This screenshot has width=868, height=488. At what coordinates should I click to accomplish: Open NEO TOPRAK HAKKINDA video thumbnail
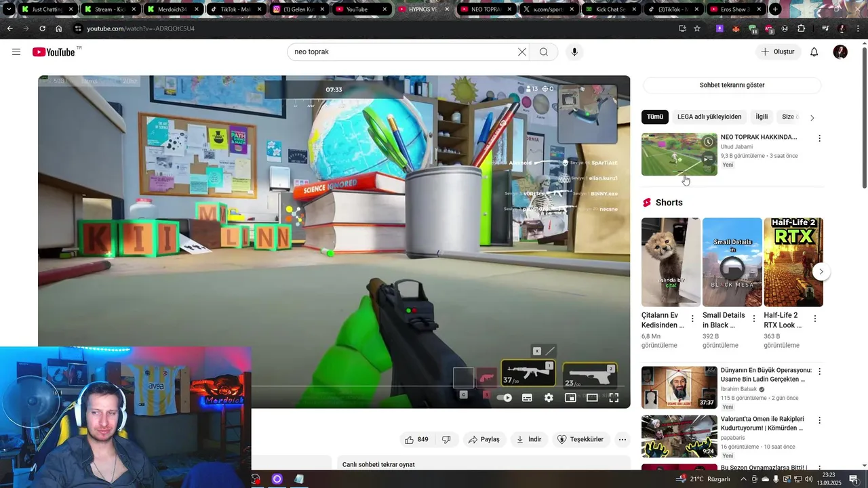pyautogui.click(x=679, y=154)
